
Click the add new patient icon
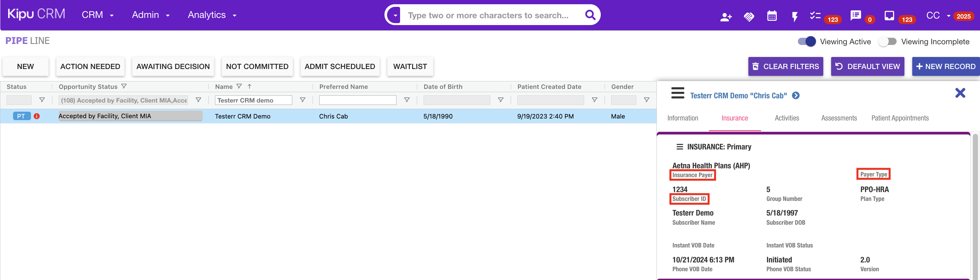coord(726,17)
